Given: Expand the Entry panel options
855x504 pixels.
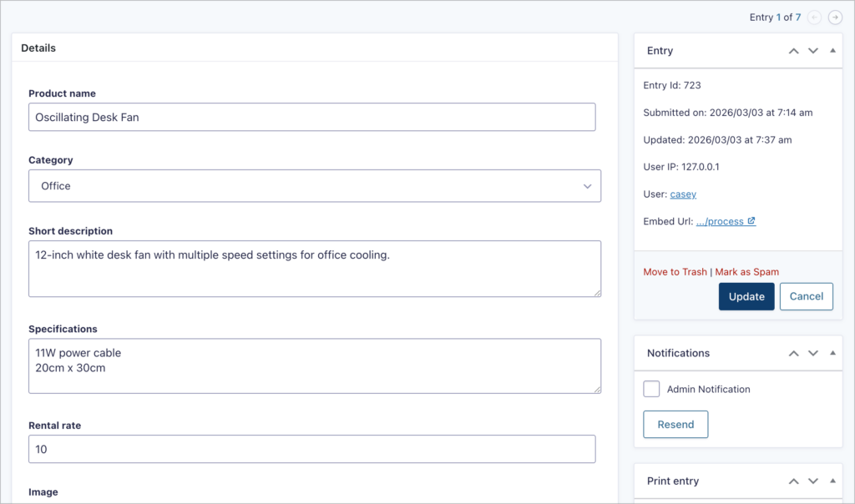Looking at the screenshot, I should pos(832,51).
